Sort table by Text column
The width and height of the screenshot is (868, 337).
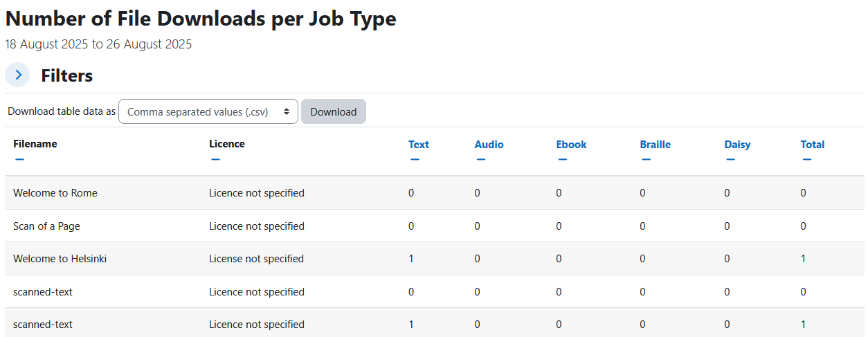[x=419, y=145]
